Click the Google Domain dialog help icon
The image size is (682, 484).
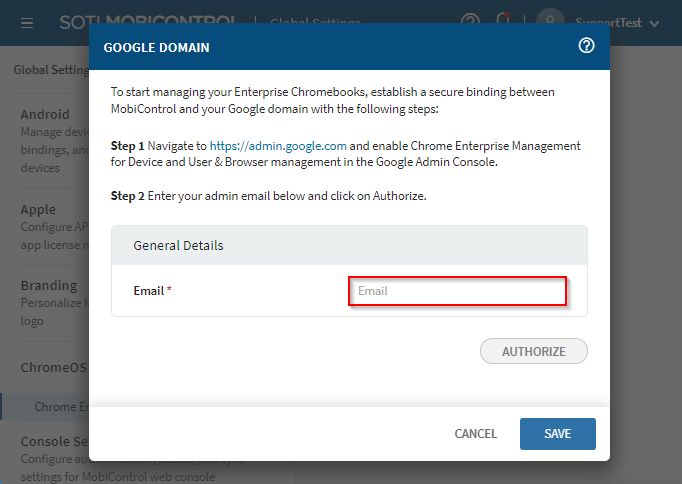pos(587,46)
